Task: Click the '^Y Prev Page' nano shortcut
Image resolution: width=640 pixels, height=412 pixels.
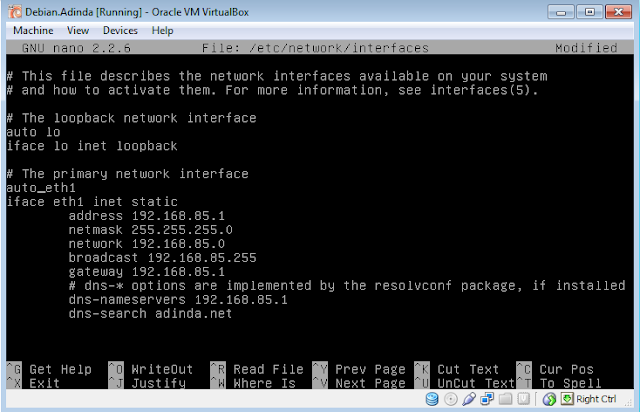Action: [x=359, y=369]
